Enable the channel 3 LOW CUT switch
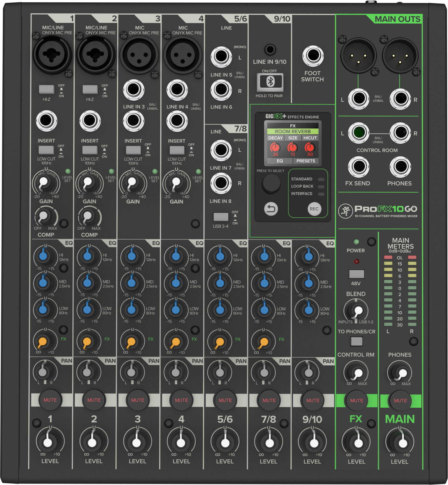This screenshot has width=448, height=485. (x=133, y=150)
